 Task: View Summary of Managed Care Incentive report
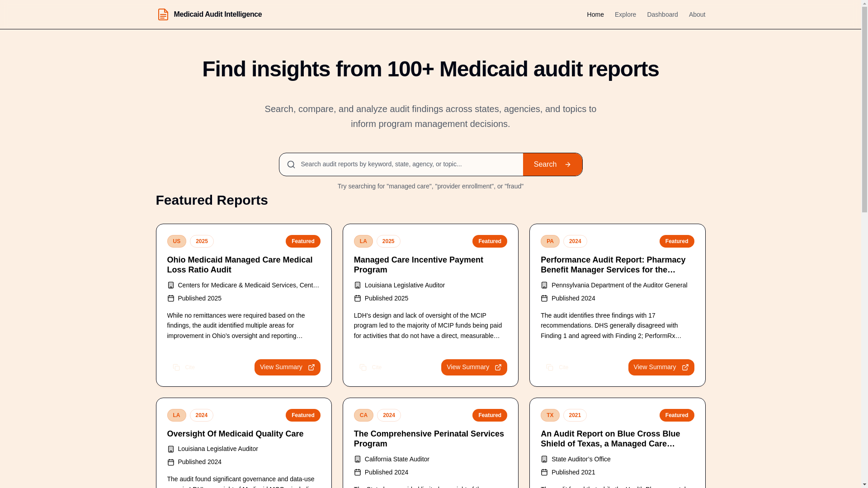coord(474,367)
